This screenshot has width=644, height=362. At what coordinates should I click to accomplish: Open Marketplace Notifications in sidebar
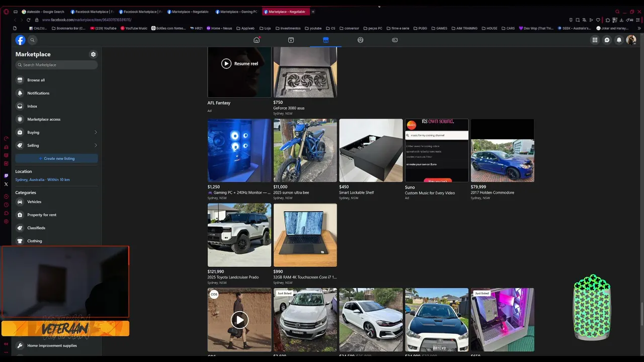click(56, 93)
